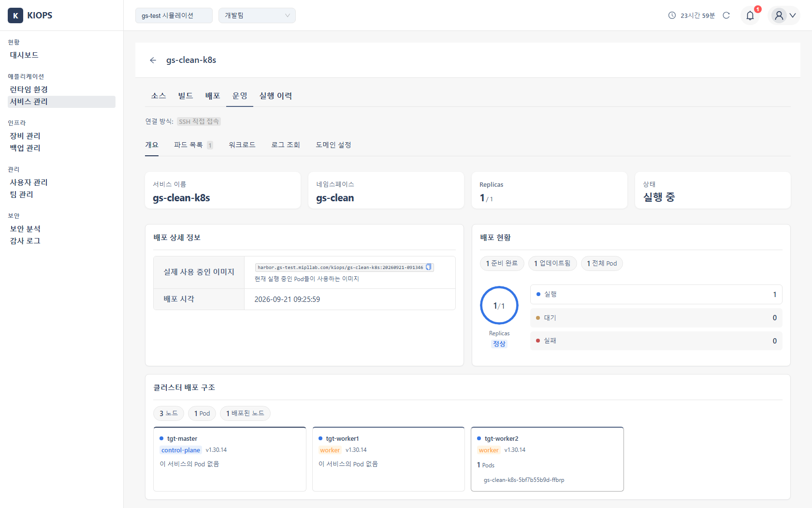Click the 3 노드 chip
Screen dimensions: 812x508
[x=169, y=413]
